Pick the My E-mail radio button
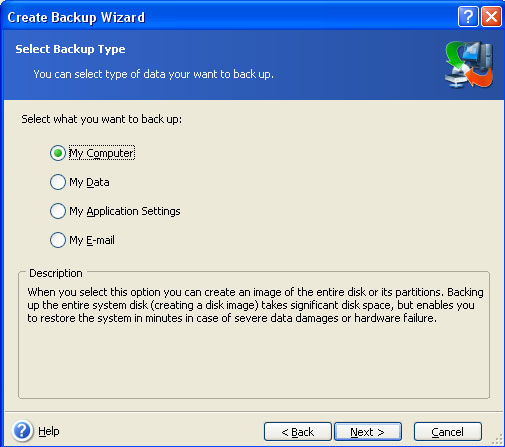This screenshot has height=447, width=505. tap(58, 240)
